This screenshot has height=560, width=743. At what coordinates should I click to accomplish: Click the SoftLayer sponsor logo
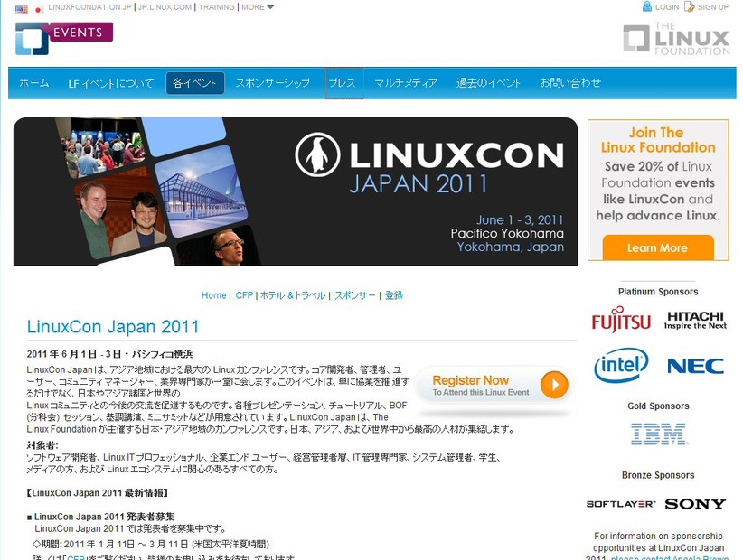point(621,504)
